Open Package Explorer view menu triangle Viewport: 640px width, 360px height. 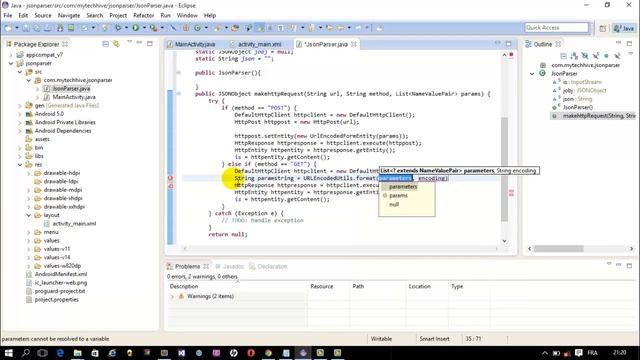[129, 42]
